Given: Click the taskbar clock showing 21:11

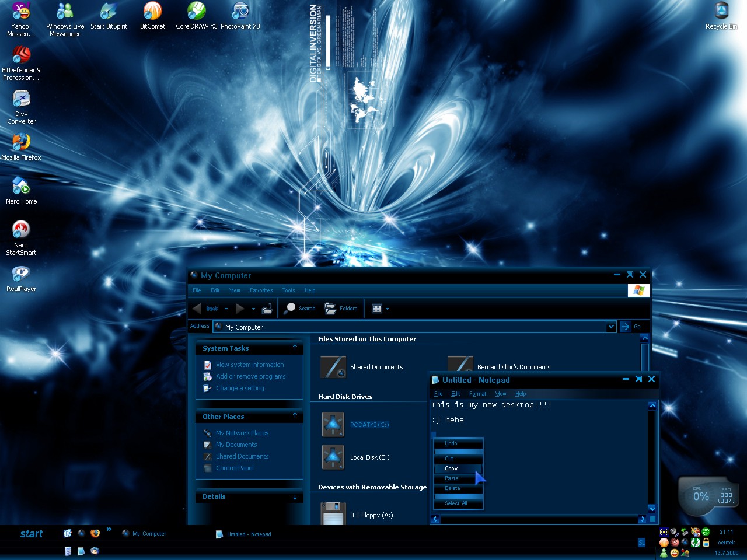Looking at the screenshot, I should tap(727, 531).
